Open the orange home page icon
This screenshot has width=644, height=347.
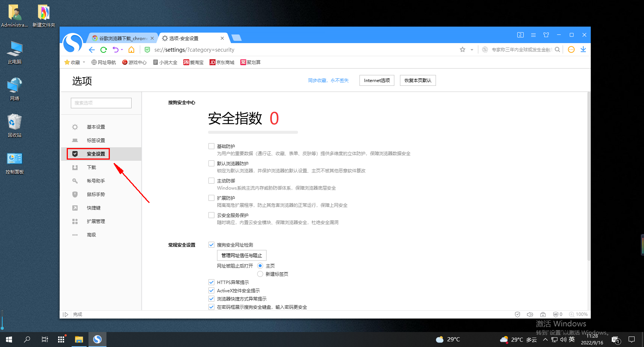tap(131, 50)
